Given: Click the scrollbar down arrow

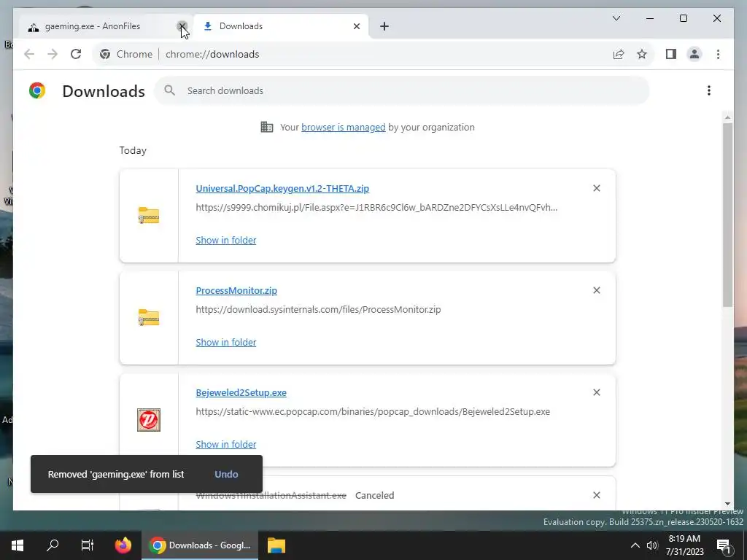Looking at the screenshot, I should pyautogui.click(x=727, y=504).
